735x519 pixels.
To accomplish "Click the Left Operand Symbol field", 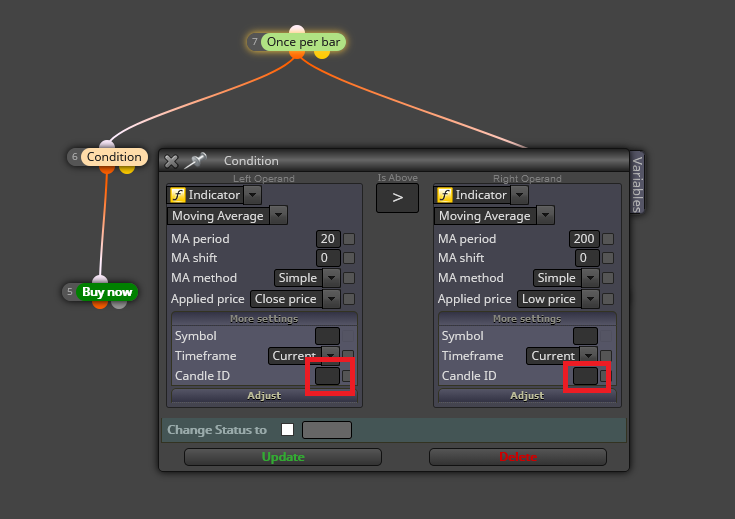I will click(x=327, y=336).
